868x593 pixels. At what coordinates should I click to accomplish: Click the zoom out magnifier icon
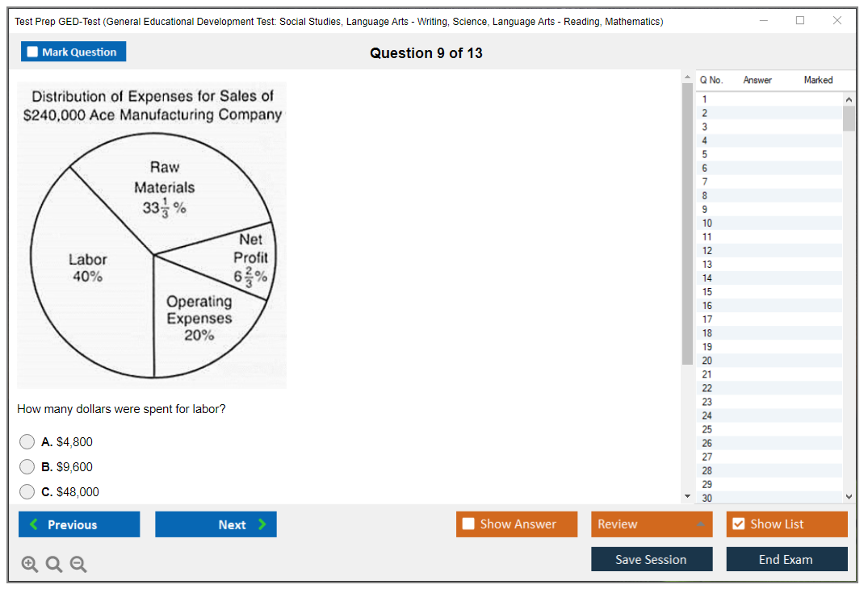tap(78, 565)
